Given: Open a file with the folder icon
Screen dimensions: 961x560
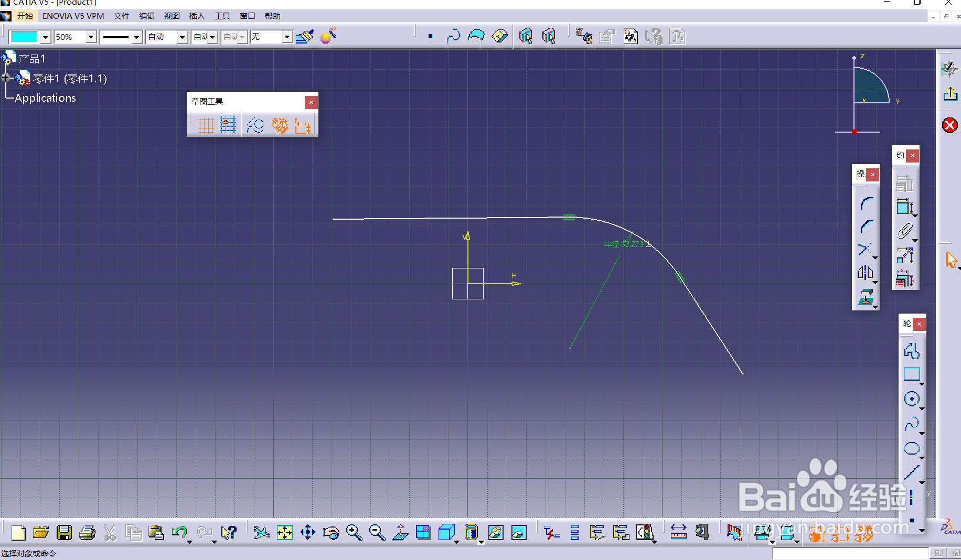Looking at the screenshot, I should (41, 533).
